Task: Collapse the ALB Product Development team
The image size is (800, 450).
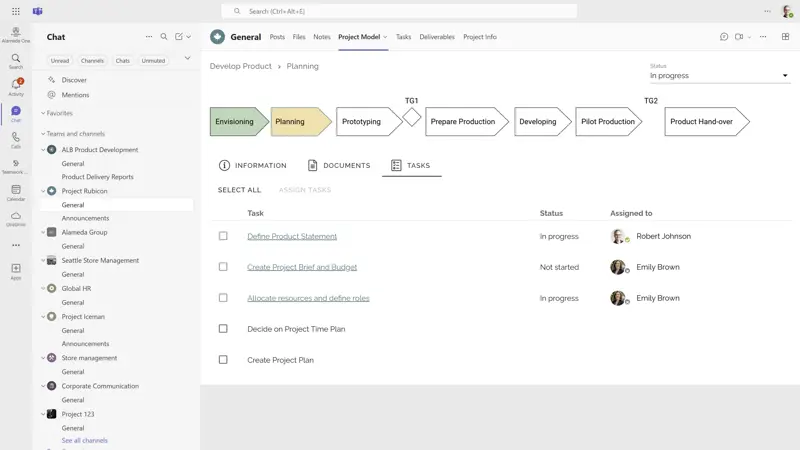Action: 43,150
